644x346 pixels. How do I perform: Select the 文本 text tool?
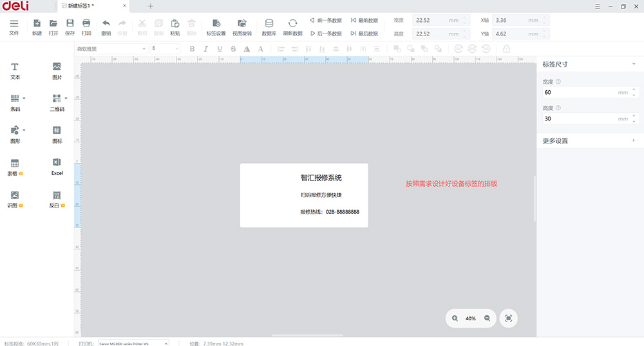click(15, 71)
